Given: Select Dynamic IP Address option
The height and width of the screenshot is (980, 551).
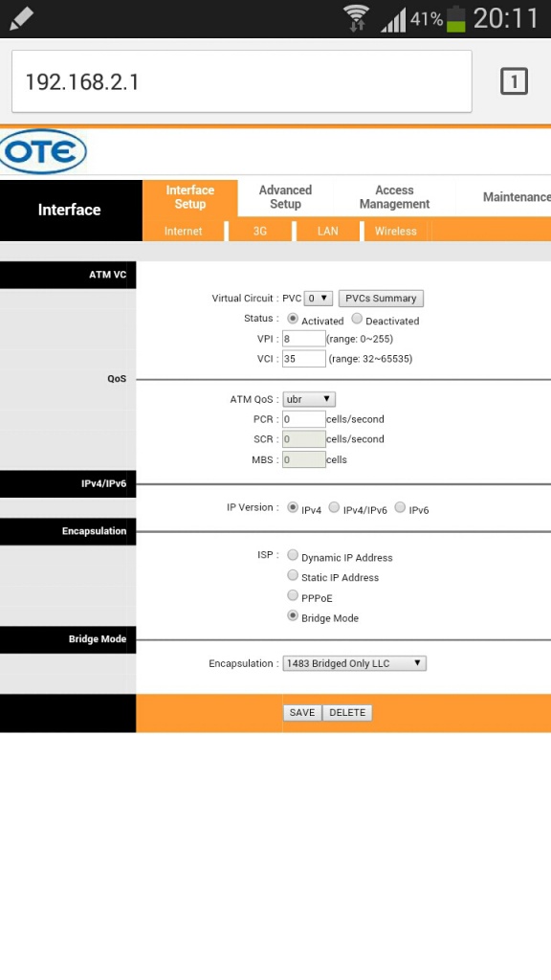Looking at the screenshot, I should 293,555.
